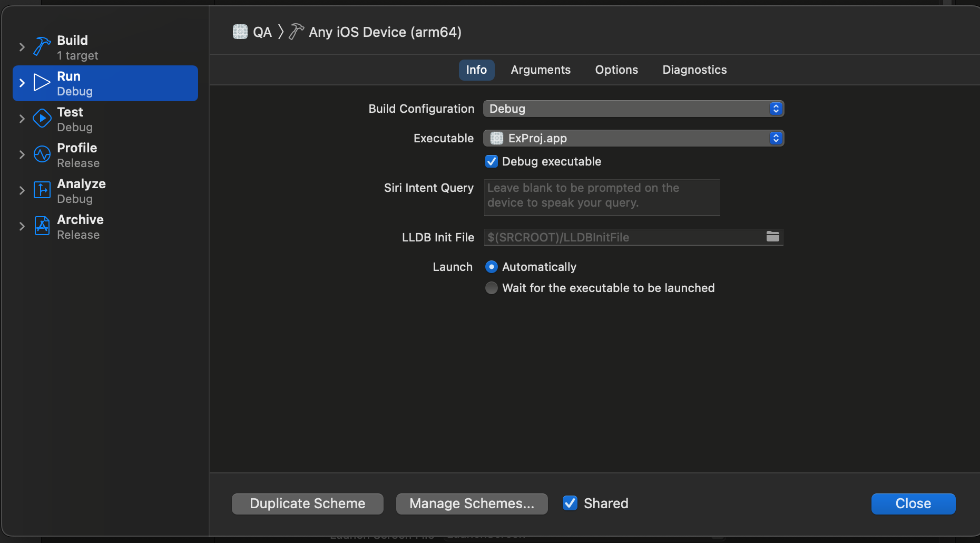Select the Profile Release row

(105, 155)
